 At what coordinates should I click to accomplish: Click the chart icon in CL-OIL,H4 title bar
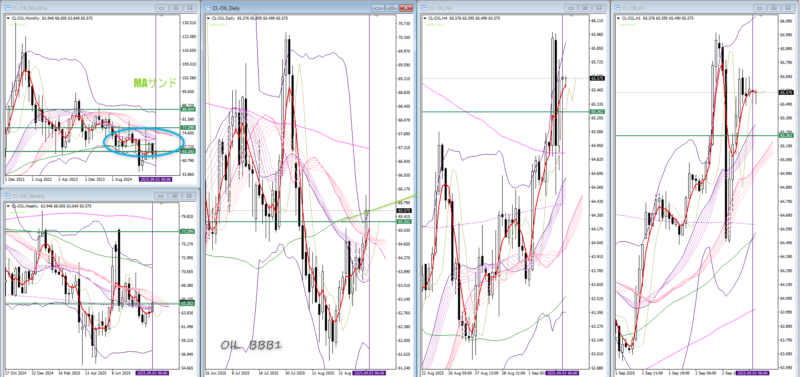(x=424, y=8)
